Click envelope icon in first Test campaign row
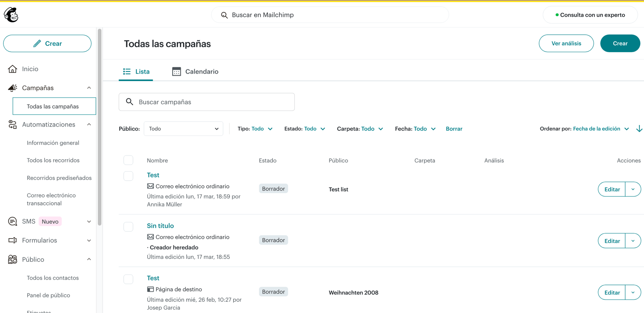Viewport: 644px width, 313px height. pos(150,186)
